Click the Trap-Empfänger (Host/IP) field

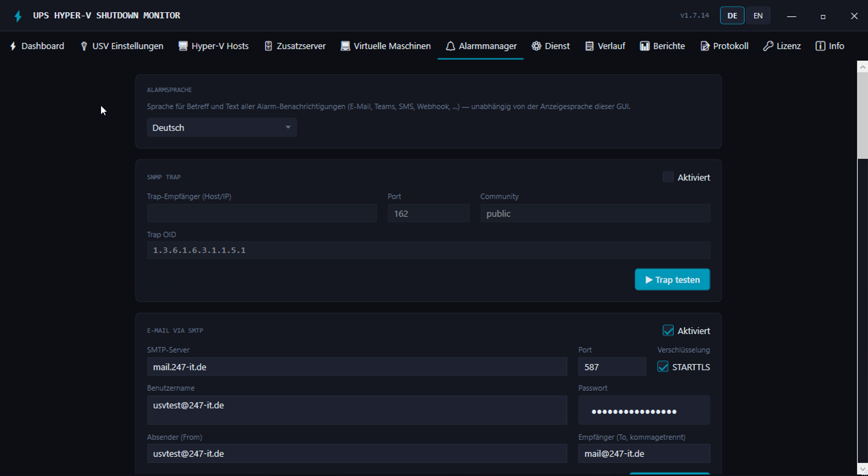coord(262,213)
